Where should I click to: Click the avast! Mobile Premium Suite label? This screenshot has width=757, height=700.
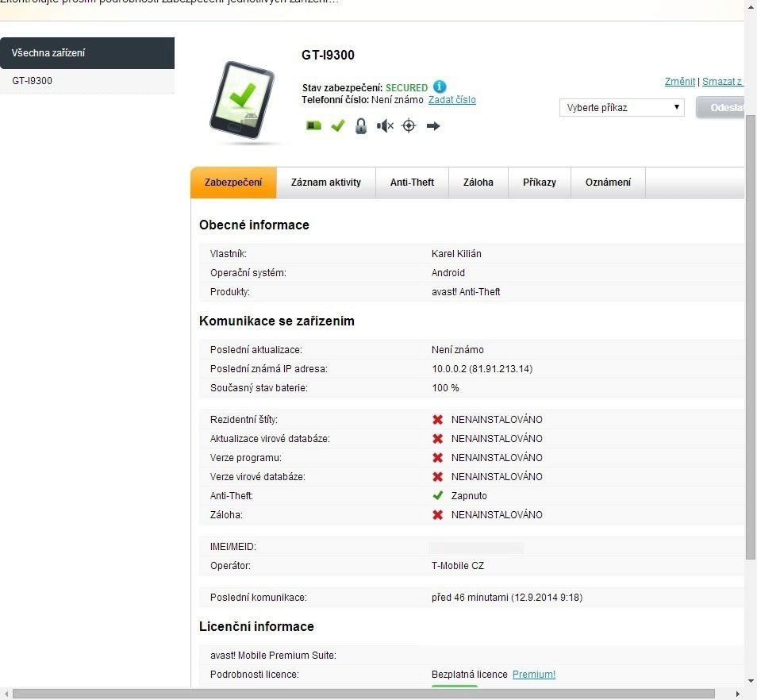(273, 656)
